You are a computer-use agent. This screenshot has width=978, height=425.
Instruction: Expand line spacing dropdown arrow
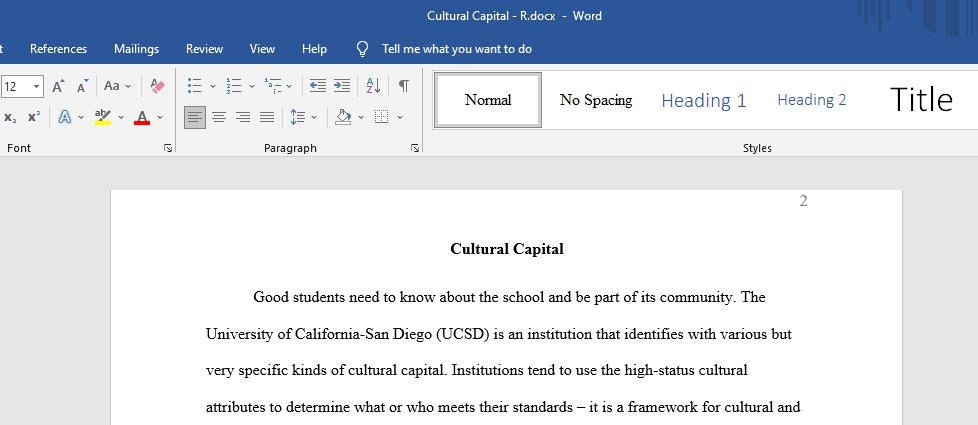pyautogui.click(x=314, y=117)
